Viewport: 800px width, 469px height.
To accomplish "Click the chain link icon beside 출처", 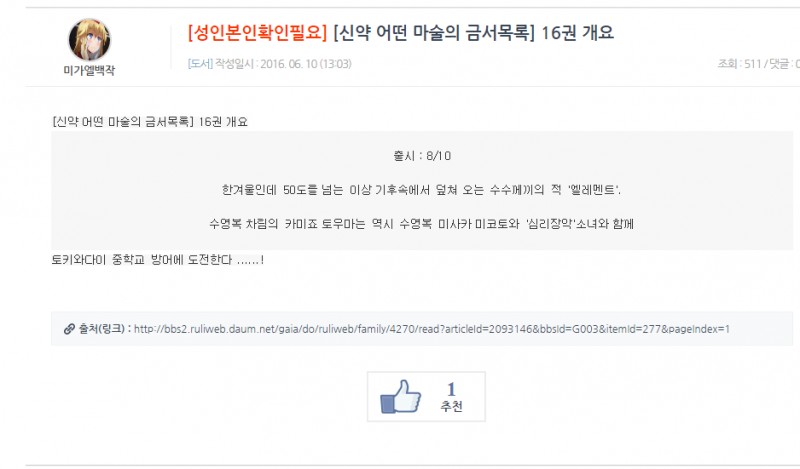I will coord(69,329).
